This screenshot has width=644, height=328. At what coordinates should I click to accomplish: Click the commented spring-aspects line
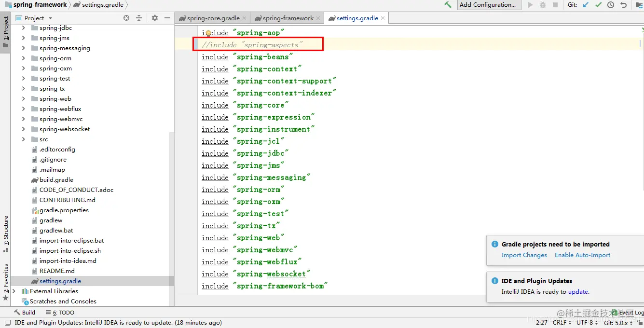click(x=252, y=45)
